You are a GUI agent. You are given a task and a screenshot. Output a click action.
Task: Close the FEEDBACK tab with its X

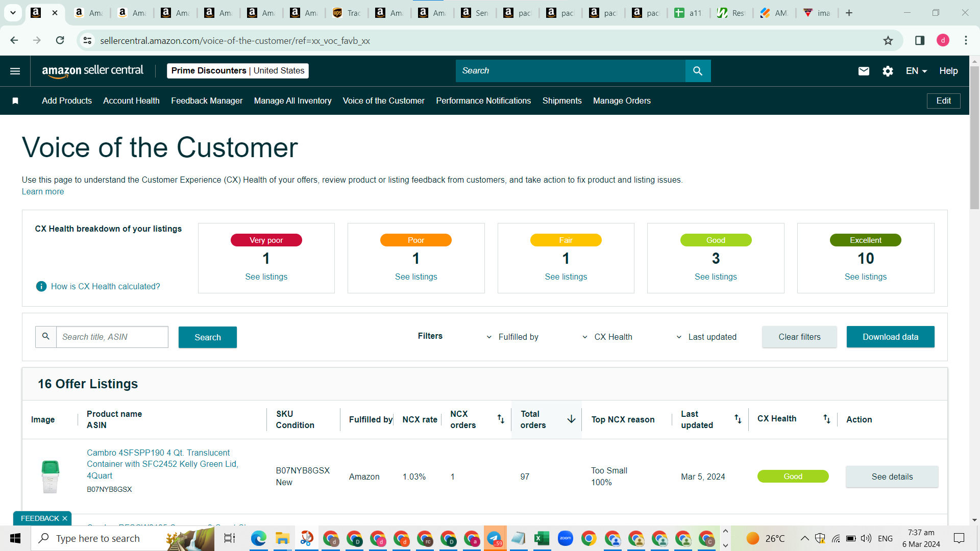pyautogui.click(x=65, y=518)
